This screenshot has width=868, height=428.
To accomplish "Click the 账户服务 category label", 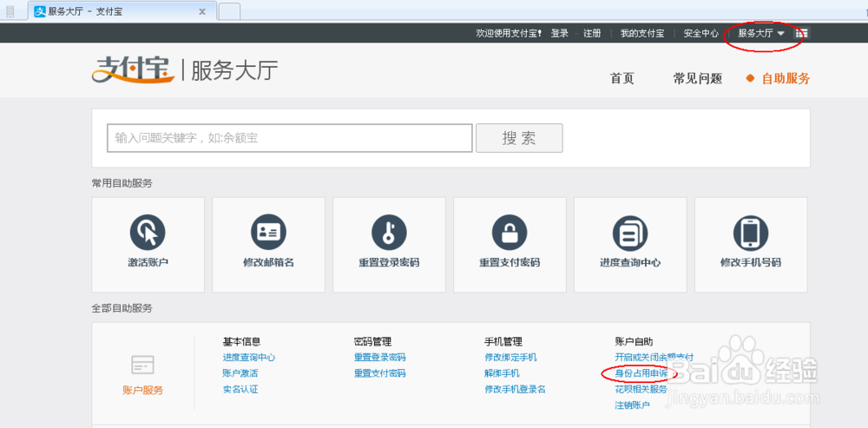I will [143, 391].
